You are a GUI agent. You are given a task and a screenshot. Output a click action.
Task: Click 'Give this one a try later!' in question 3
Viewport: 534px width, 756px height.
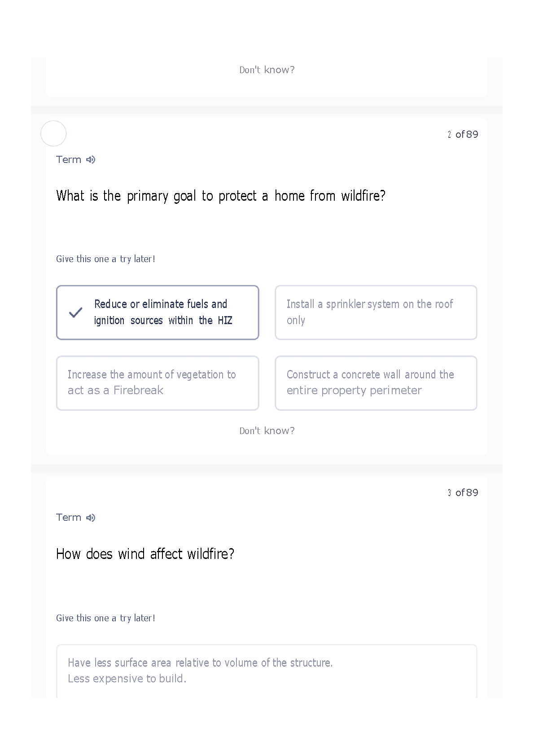[x=105, y=618]
